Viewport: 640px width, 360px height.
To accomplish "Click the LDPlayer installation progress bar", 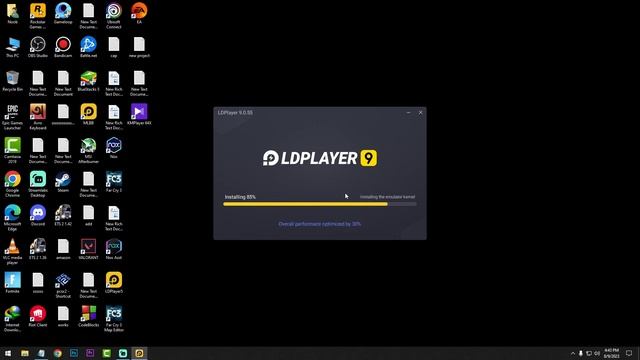I will point(320,204).
